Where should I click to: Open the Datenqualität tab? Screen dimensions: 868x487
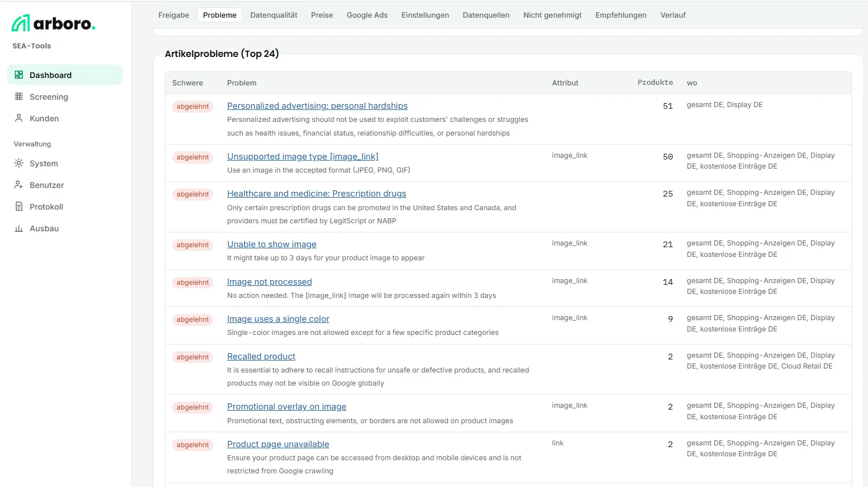(274, 15)
